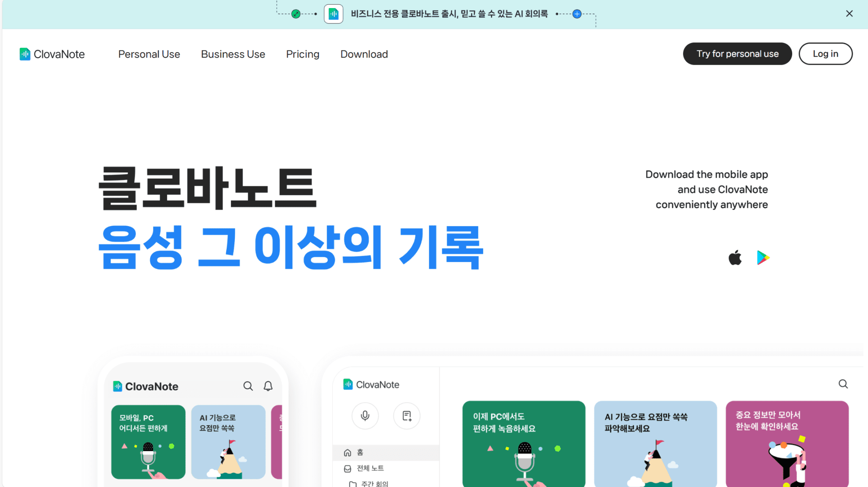Close the top announcement banner

pos(849,14)
